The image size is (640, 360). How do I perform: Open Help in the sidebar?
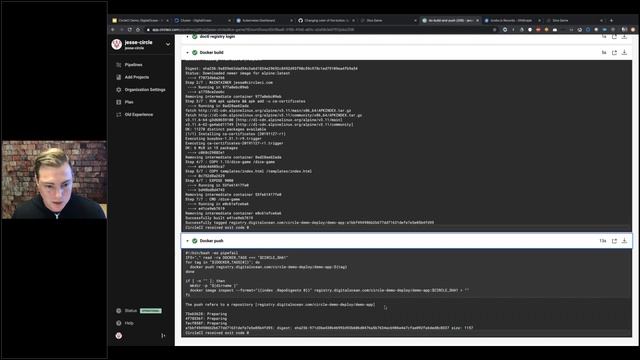pos(129,323)
